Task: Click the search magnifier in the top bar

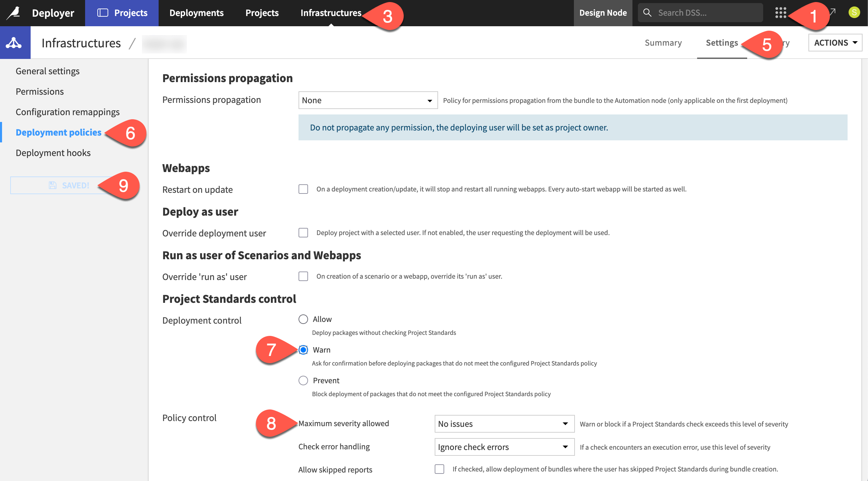Action: [x=648, y=12]
